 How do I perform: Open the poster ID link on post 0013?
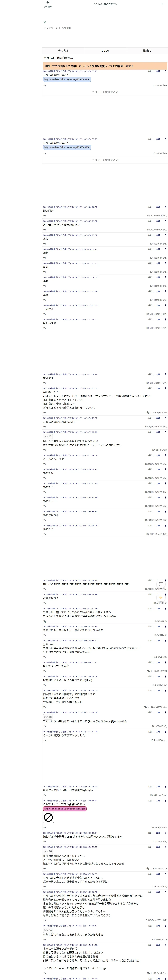point(156,426)
